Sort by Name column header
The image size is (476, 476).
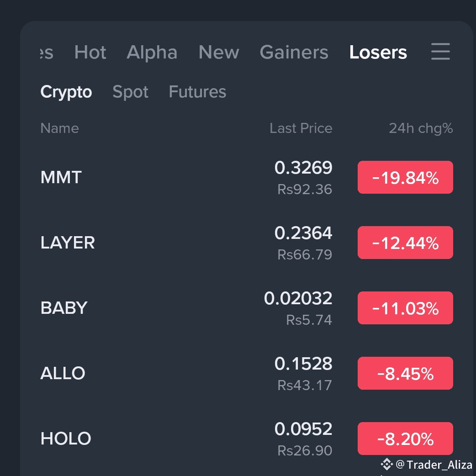(59, 128)
